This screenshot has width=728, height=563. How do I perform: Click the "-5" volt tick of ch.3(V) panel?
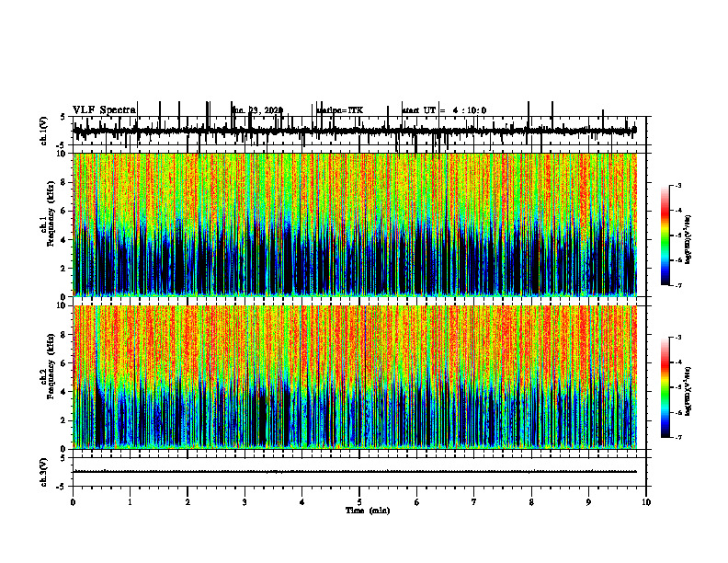[x=61, y=487]
